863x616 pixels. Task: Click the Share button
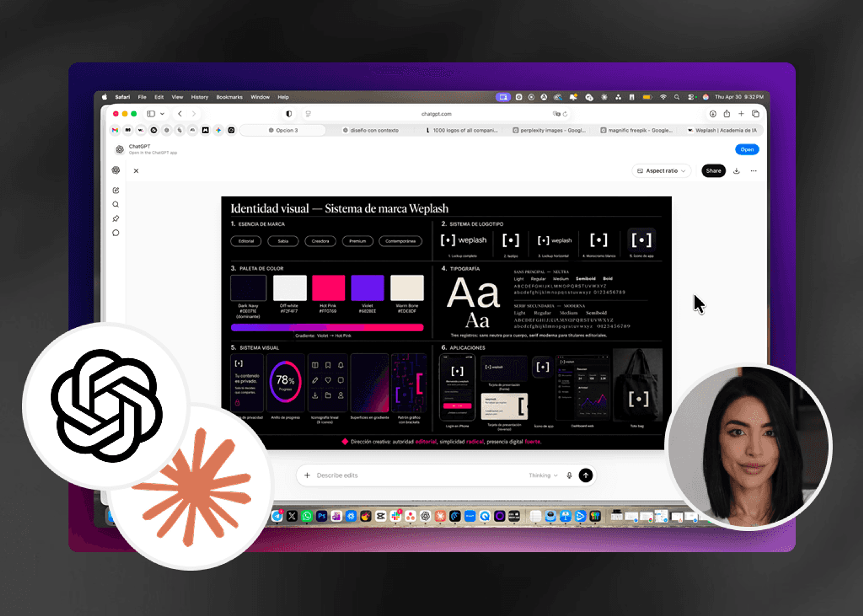[x=714, y=171]
